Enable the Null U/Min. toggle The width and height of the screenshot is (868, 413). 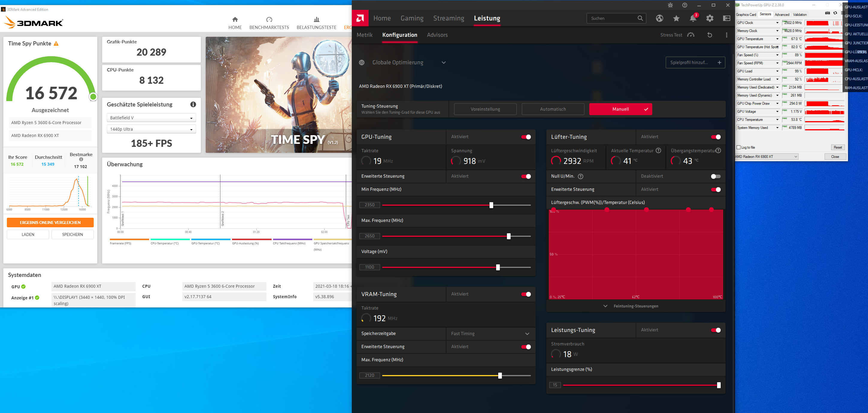point(715,176)
